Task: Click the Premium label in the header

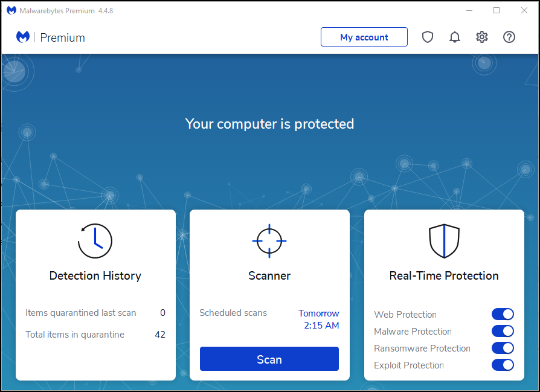Action: [x=63, y=37]
